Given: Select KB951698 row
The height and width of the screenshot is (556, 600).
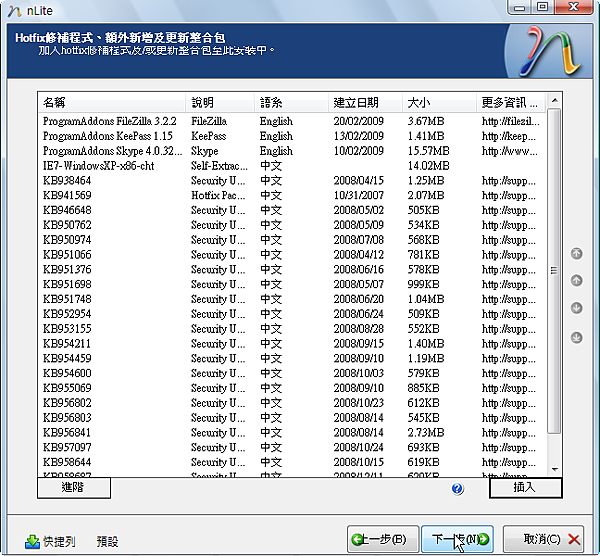Looking at the screenshot, I should point(292,284).
